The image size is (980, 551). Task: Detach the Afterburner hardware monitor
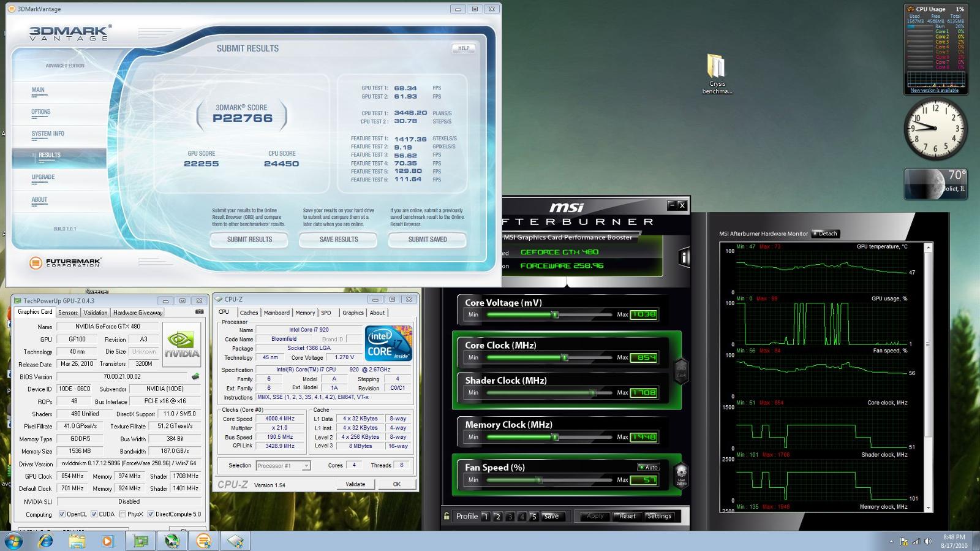[825, 234]
